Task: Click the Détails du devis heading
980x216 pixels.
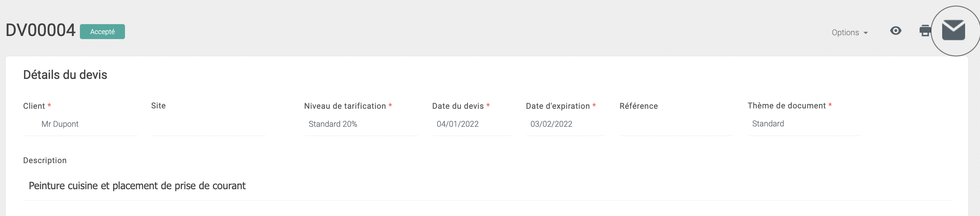Action: 65,75
